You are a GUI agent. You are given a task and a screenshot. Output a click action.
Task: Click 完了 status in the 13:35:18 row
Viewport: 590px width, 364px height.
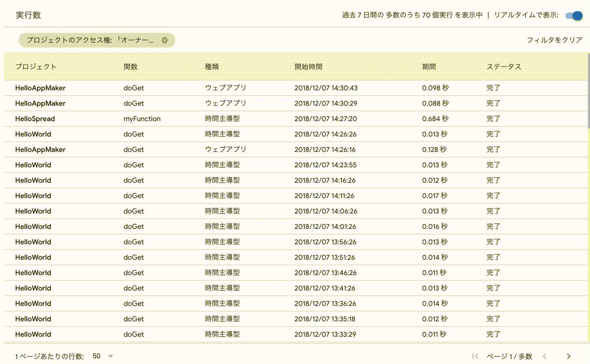tap(493, 319)
